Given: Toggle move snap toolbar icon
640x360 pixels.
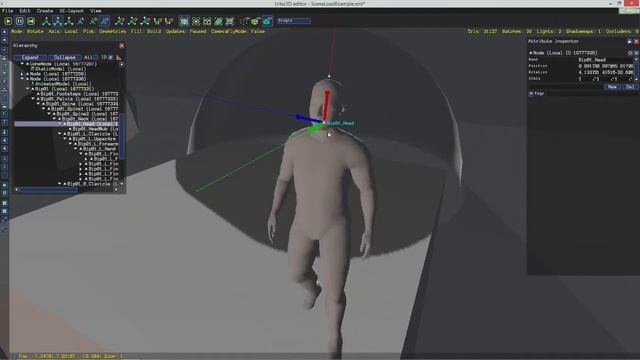Looking at the screenshot, I should click(120, 21).
